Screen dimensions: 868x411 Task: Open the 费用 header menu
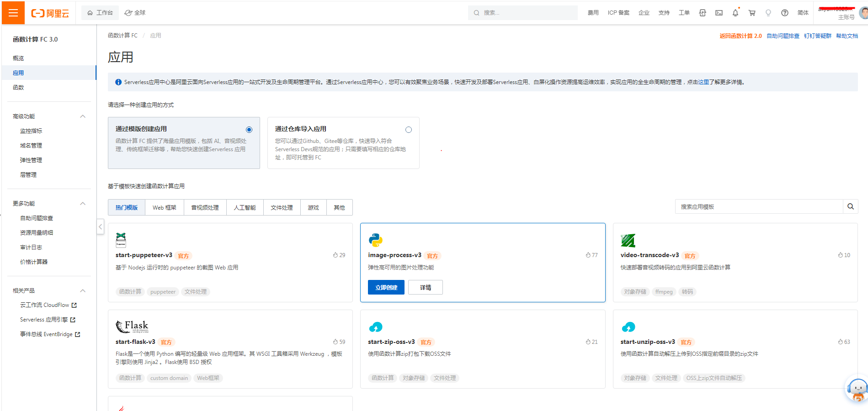tap(593, 13)
